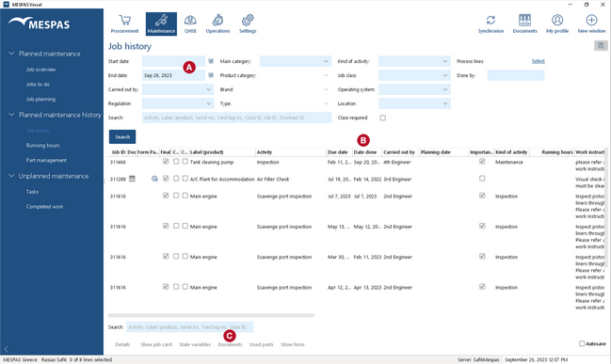This screenshot has width=611, height=364.
Task: Sort by the Date done column header
Action: (x=366, y=151)
